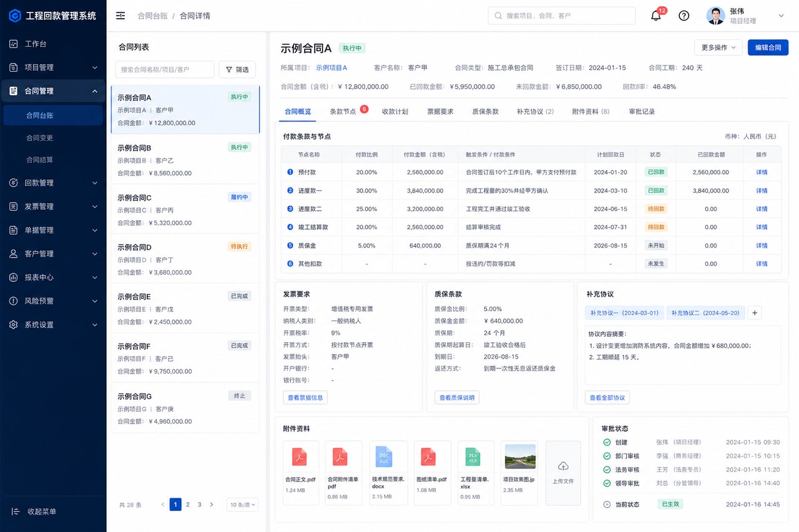Expand the 报表中心 menu chevron
Screen dimensions: 799x532
pyautogui.click(x=95, y=278)
